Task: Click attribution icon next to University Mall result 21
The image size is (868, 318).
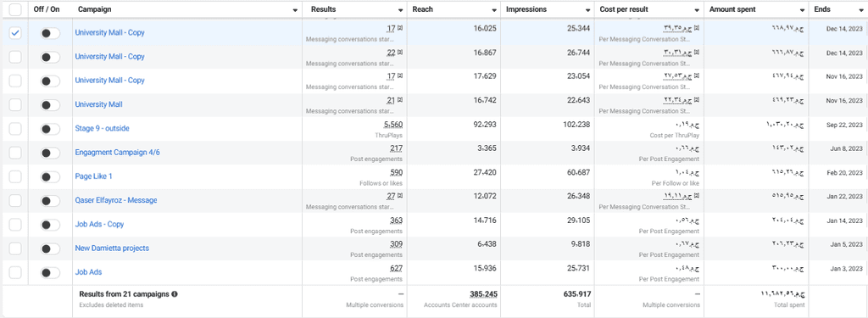Action: click(x=400, y=100)
